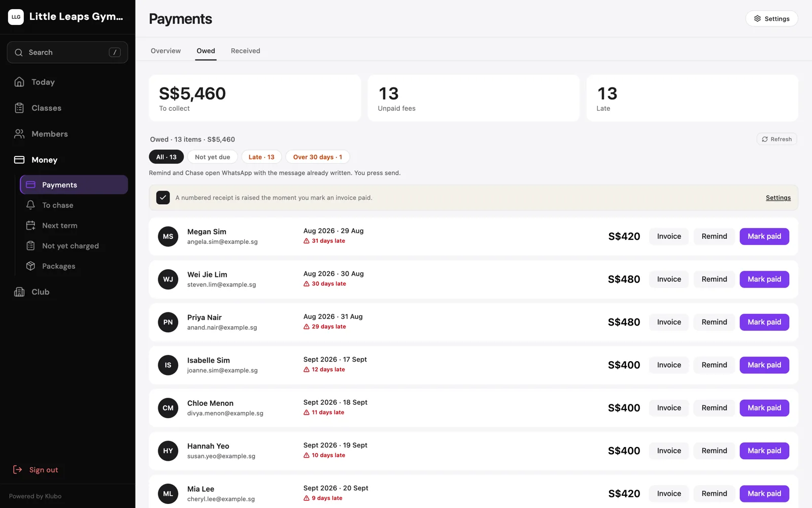812x508 pixels.
Task: Uncheck the numbered receipt checkbox
Action: click(x=163, y=198)
